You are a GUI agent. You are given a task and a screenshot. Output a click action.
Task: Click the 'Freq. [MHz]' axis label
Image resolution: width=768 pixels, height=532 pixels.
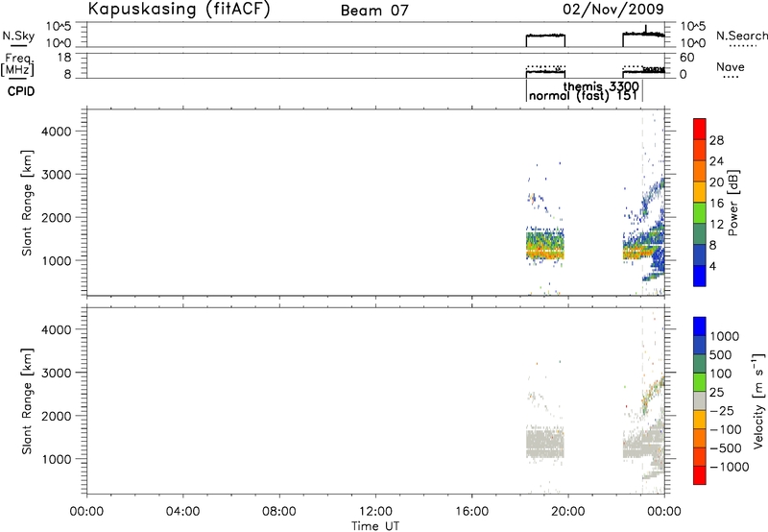(18, 64)
